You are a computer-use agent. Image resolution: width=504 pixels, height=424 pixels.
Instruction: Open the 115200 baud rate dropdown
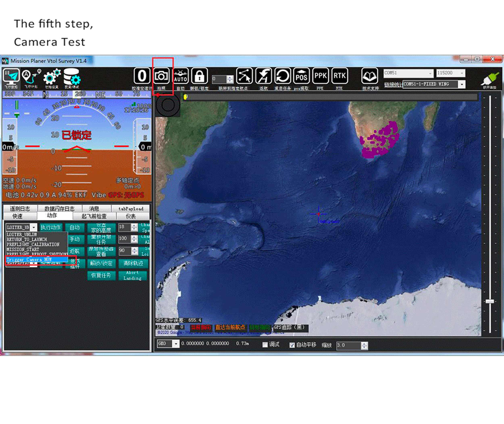point(462,73)
